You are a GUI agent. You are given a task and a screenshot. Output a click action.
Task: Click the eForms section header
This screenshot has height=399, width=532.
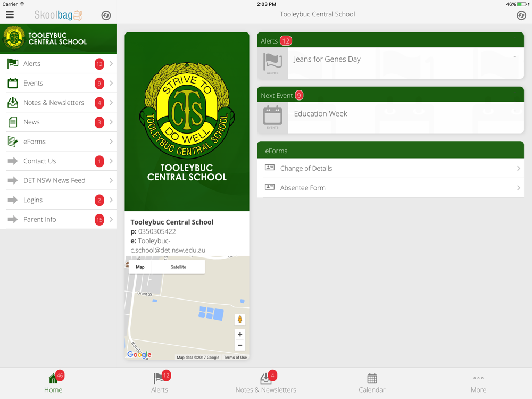coord(390,151)
